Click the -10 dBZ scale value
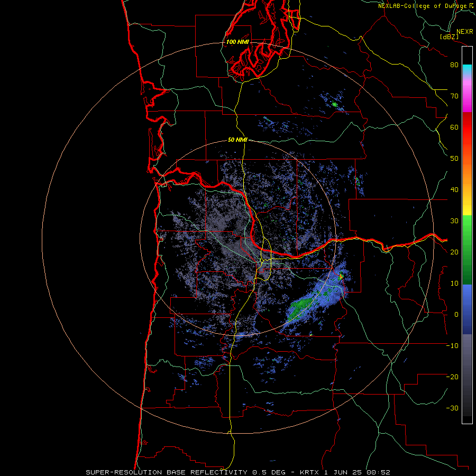Viewport: 476px width, 476px height. 452,346
